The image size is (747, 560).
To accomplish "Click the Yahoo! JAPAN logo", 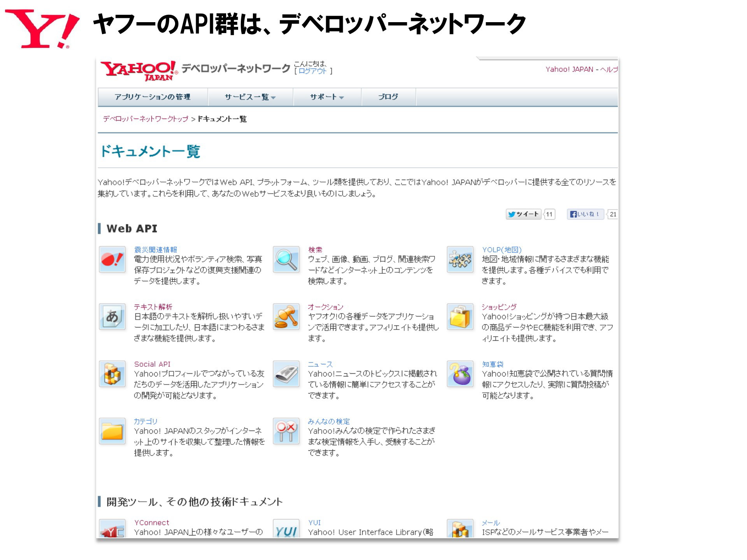I will [139, 71].
